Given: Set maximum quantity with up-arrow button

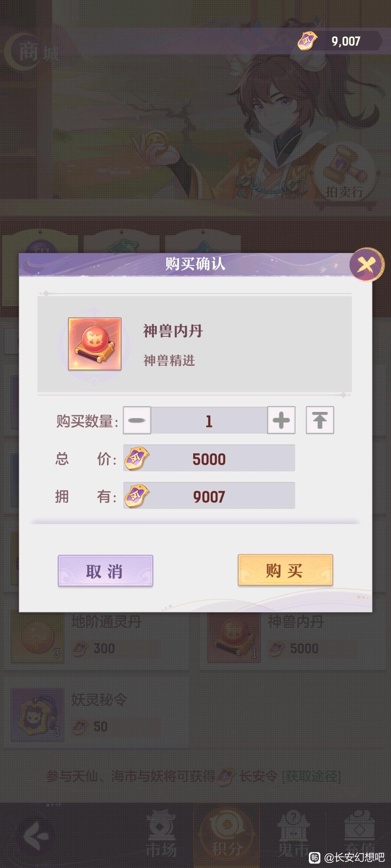Looking at the screenshot, I should tap(320, 420).
